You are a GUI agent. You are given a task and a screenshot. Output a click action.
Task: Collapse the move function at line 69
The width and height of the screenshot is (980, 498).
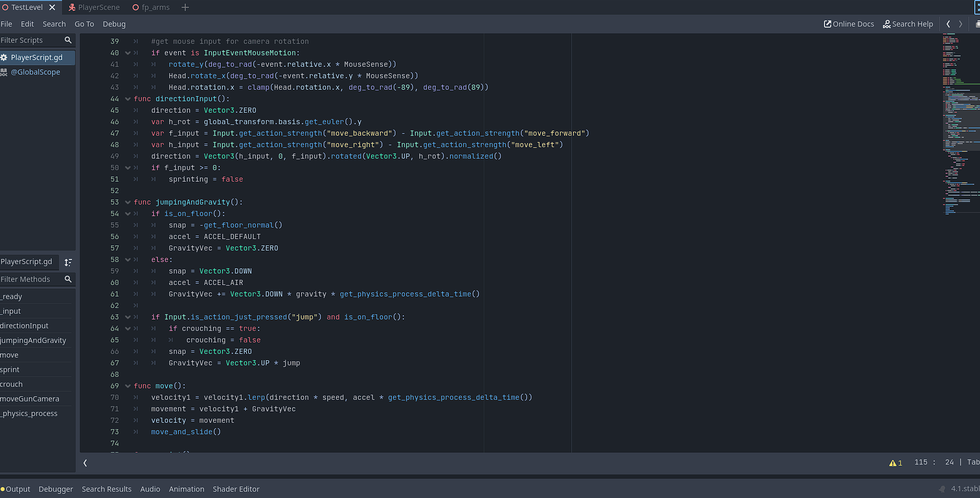tap(128, 386)
